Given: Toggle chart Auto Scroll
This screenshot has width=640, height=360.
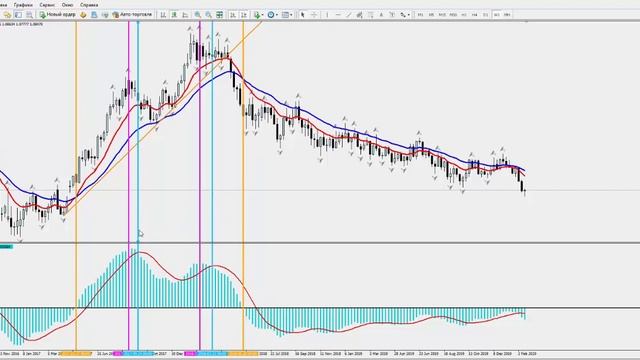Looking at the screenshot, I should pyautogui.click(x=233, y=15).
